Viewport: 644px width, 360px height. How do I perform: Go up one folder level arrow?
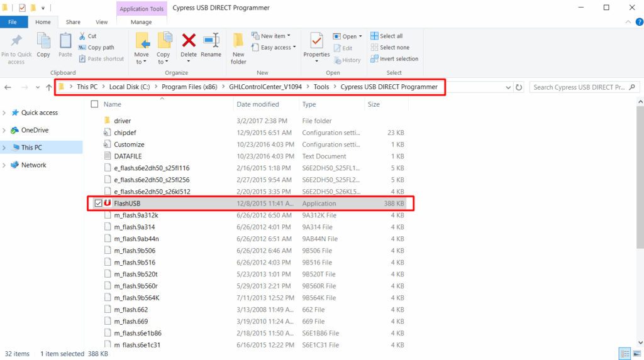pos(49,87)
